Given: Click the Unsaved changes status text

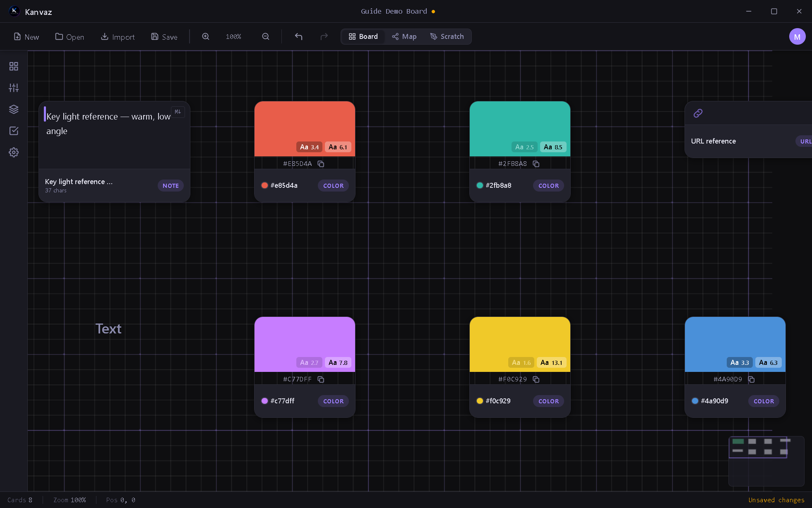Looking at the screenshot, I should click(776, 500).
